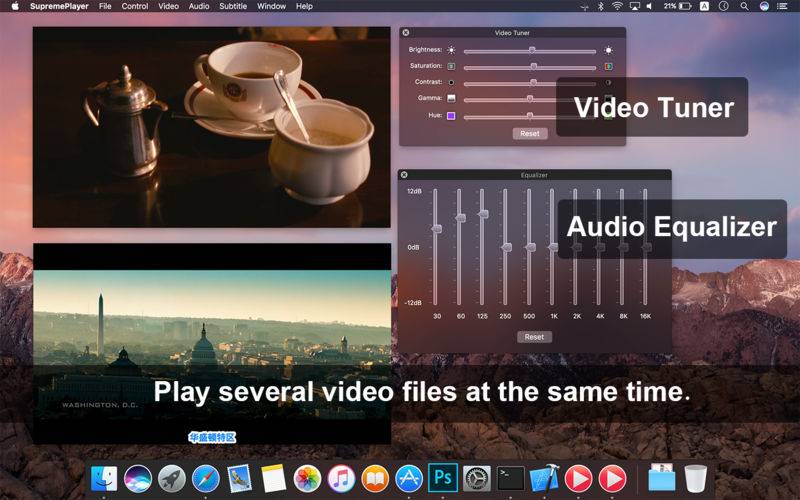The height and width of the screenshot is (500, 800).
Task: Click the Reset button in Equalizer
Action: pos(534,337)
